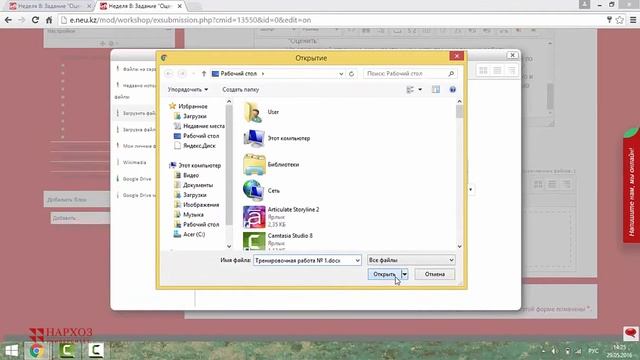Open Wikimedia in file picker sidebar

pos(134,162)
